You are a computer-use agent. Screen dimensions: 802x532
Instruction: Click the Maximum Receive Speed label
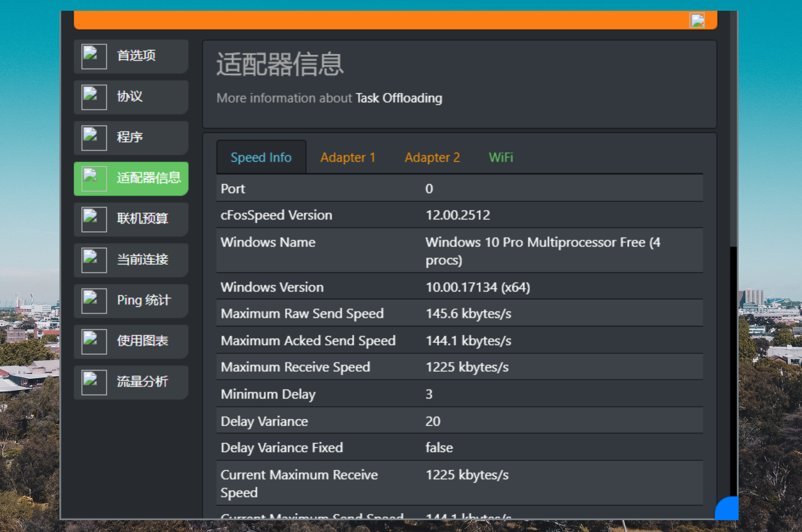point(295,367)
